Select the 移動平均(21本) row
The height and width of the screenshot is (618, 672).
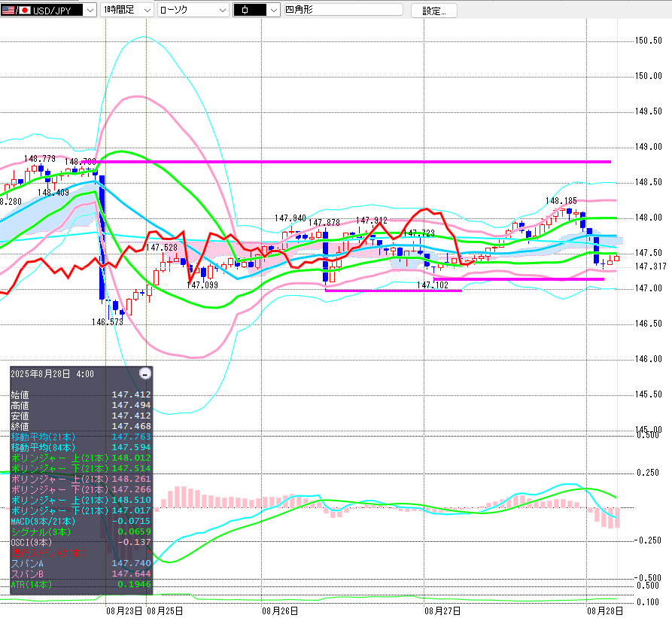[x=81, y=437]
